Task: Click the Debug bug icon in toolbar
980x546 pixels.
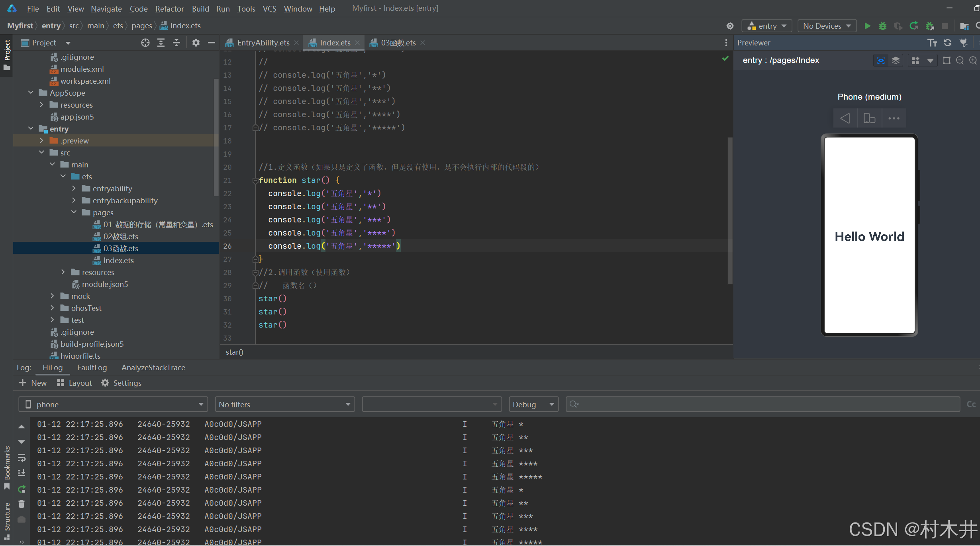Action: pos(883,26)
